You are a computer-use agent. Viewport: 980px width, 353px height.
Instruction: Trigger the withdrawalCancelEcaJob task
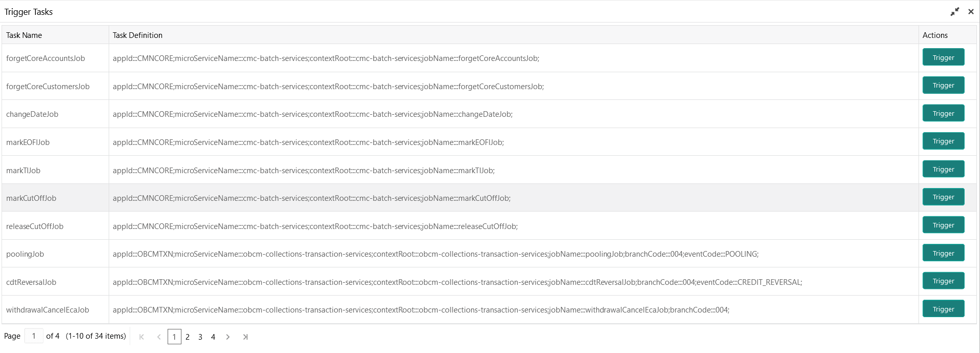pyautogui.click(x=943, y=309)
